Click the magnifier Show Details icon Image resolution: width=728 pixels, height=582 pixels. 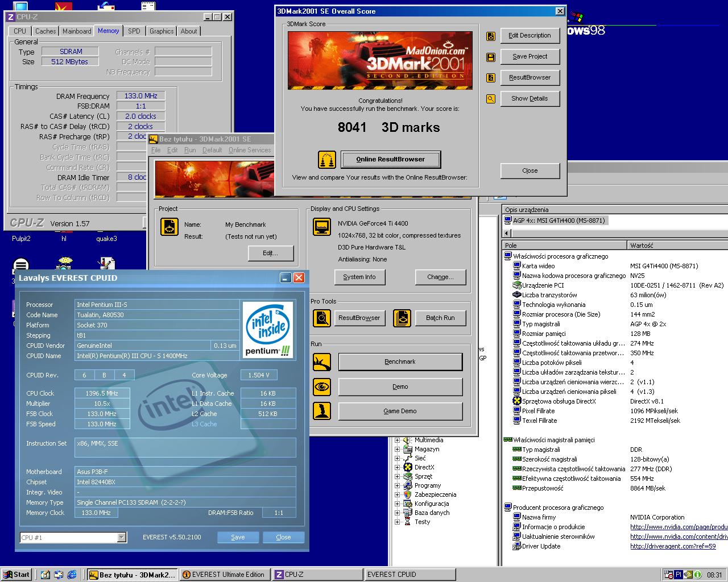click(x=491, y=99)
